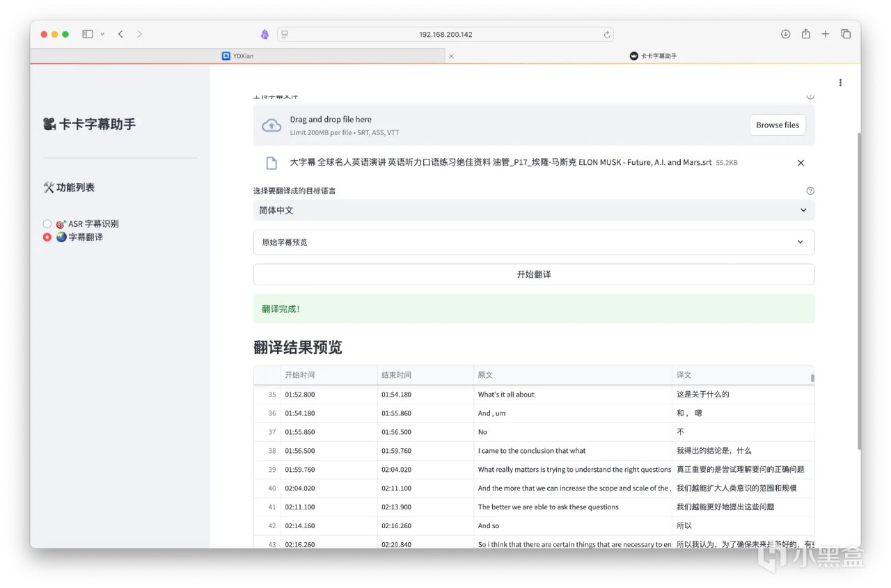Select the translation cell 我们越能扩大人类意识的范围和规模
Viewport: 891px width, 588px height.
(x=743, y=488)
